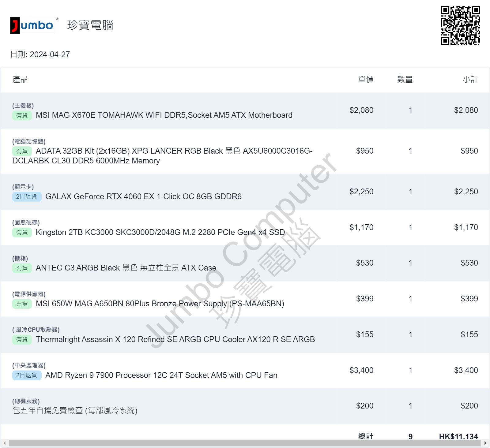
Task: Click the ADATA 32GB Kit memory name
Action: coord(162,156)
